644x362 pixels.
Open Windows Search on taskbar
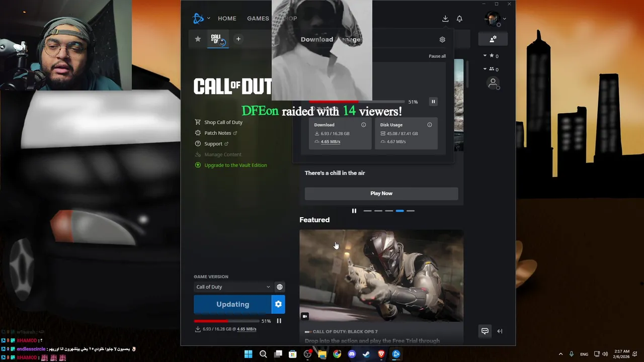point(263,354)
